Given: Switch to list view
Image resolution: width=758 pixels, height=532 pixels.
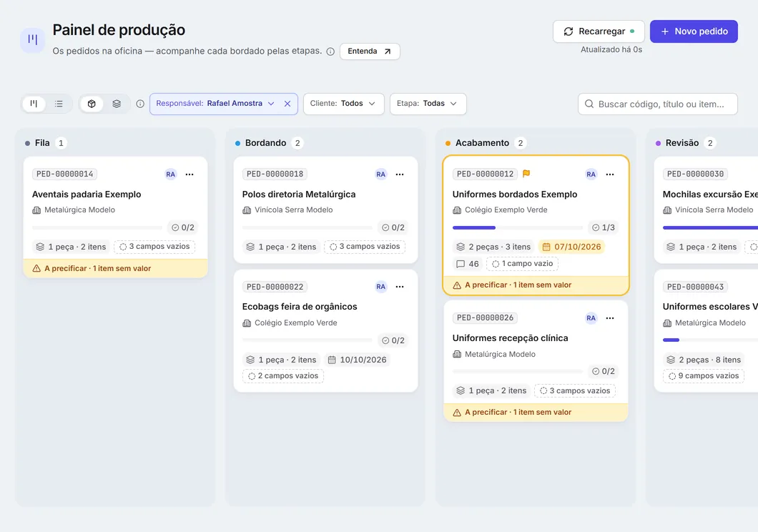Looking at the screenshot, I should click(x=59, y=104).
